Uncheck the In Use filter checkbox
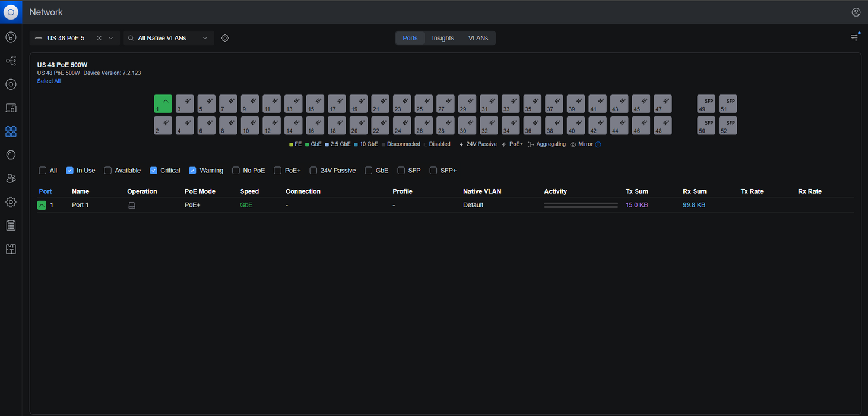 (70, 171)
